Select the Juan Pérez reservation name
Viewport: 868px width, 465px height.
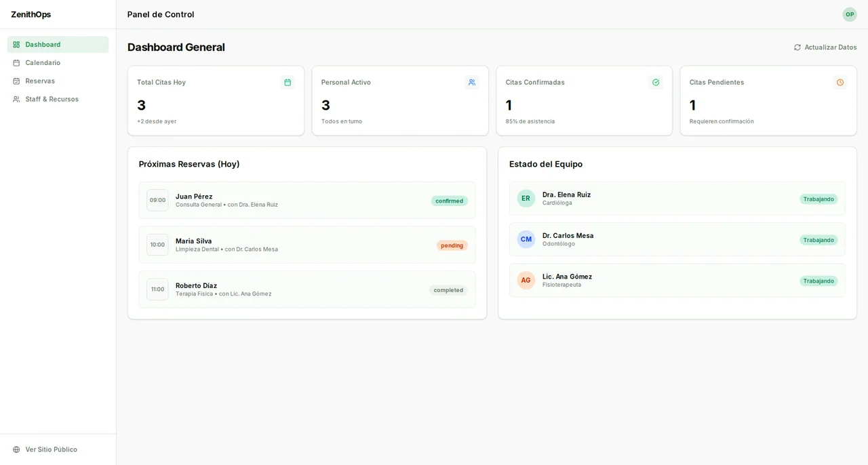coord(194,197)
